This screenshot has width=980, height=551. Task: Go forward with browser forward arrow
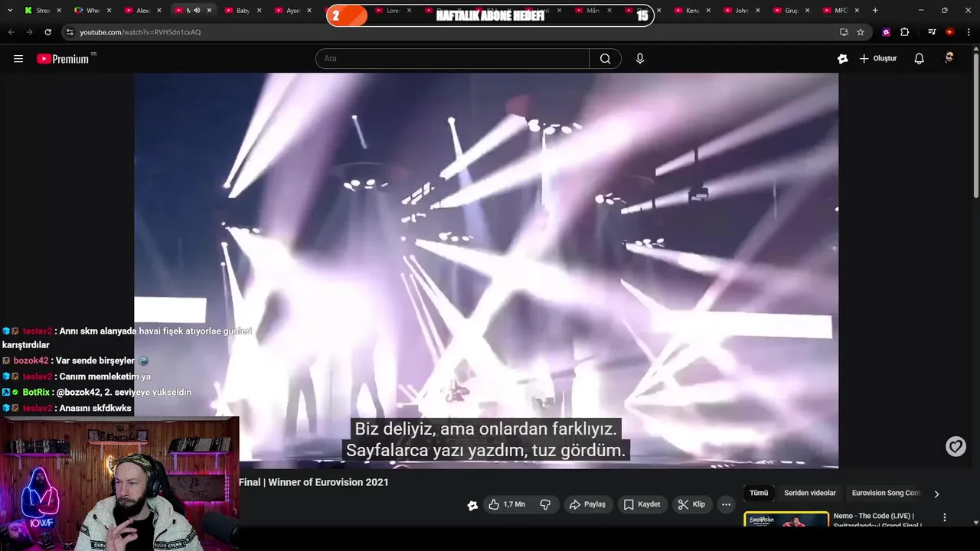[29, 32]
